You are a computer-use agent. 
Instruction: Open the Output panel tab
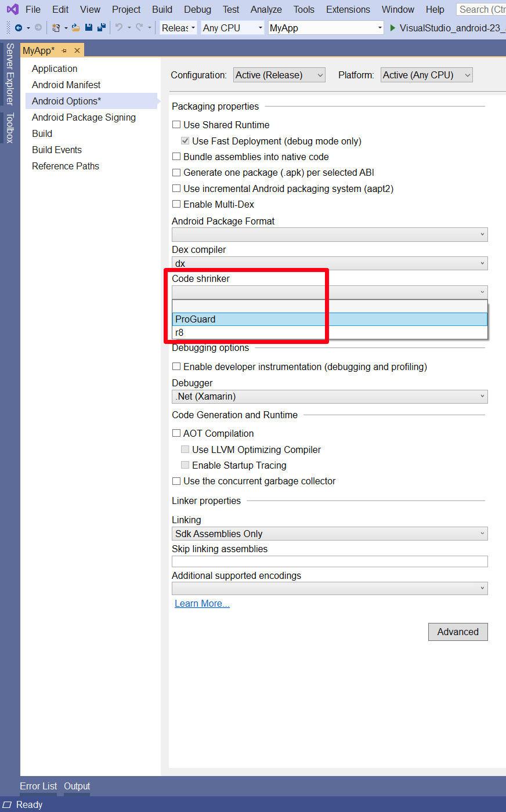coord(77,786)
